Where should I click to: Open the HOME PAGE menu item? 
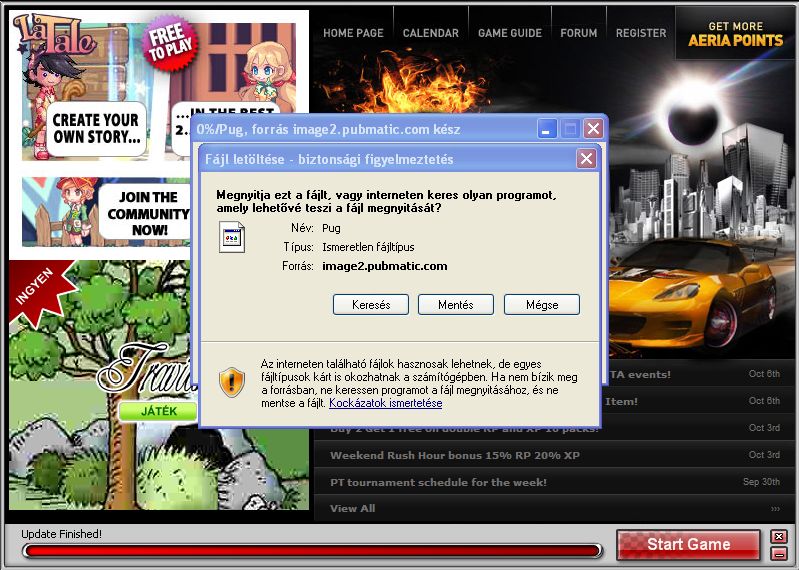pos(353,33)
